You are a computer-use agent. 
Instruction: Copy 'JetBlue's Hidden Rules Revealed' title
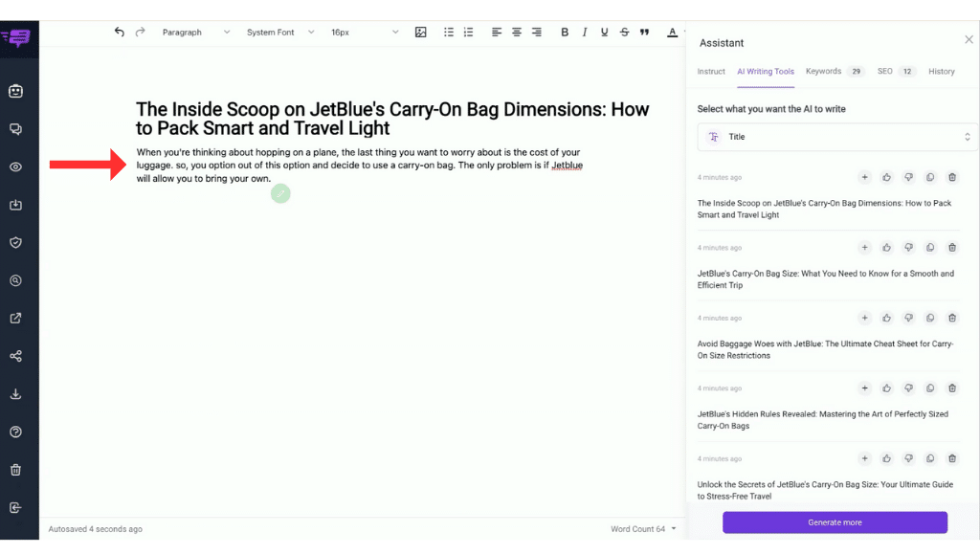(x=930, y=388)
